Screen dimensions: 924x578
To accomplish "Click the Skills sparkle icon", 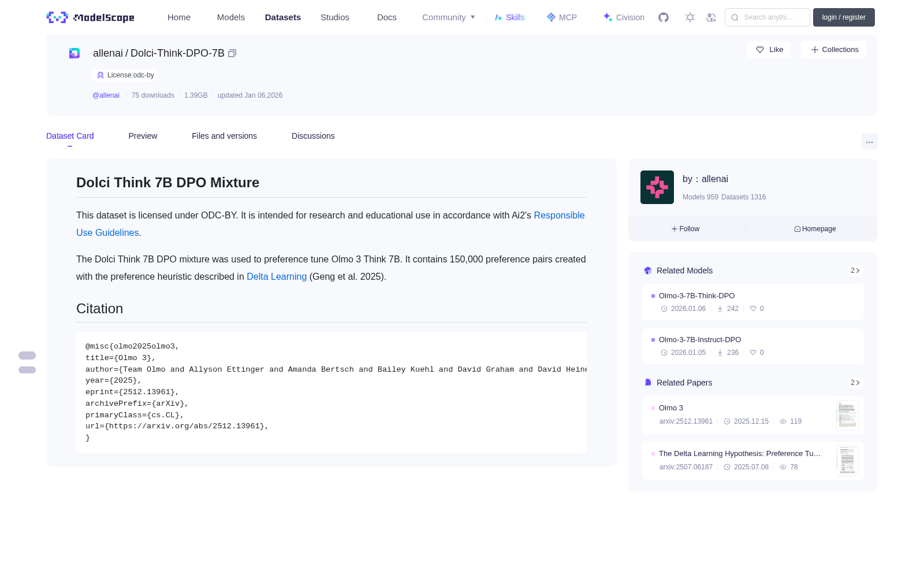I will coord(498,17).
